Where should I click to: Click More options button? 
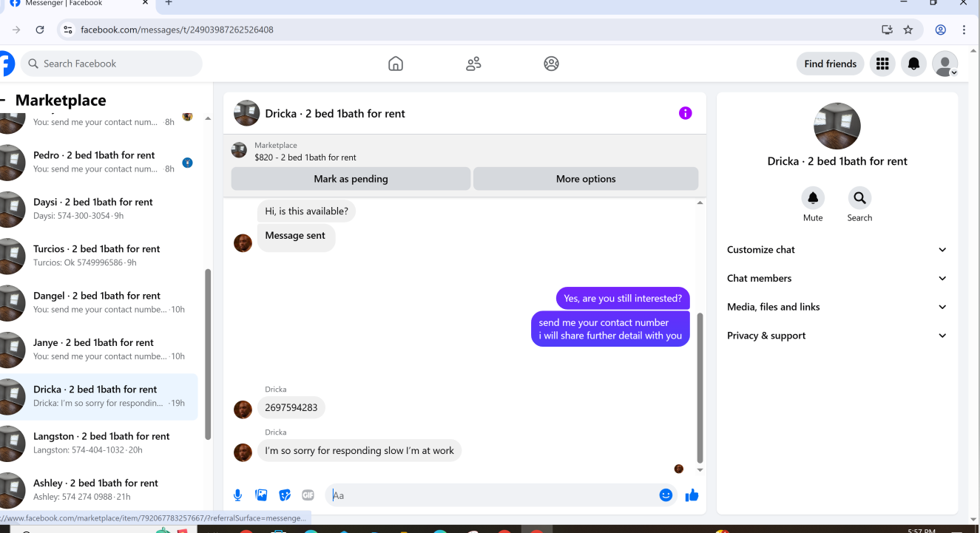tap(586, 179)
